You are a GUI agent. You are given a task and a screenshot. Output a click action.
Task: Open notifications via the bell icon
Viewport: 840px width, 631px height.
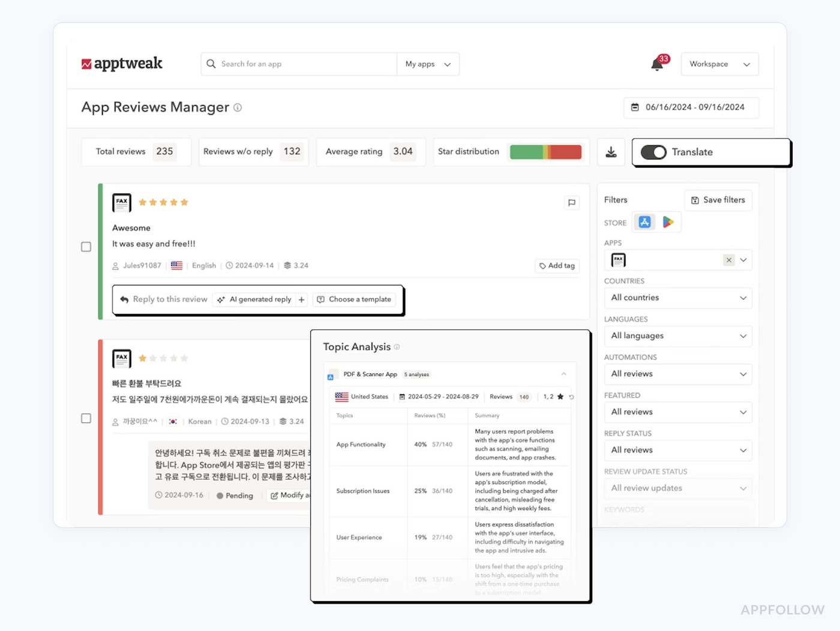click(655, 64)
